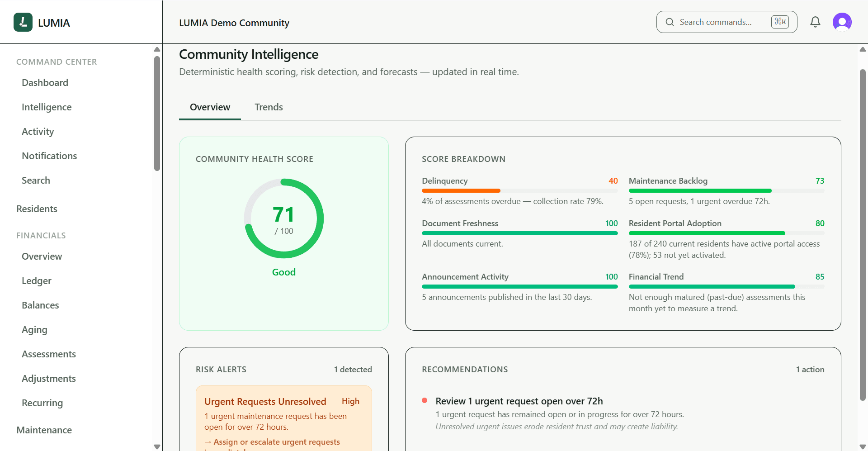Open the Balances page

[x=40, y=305]
